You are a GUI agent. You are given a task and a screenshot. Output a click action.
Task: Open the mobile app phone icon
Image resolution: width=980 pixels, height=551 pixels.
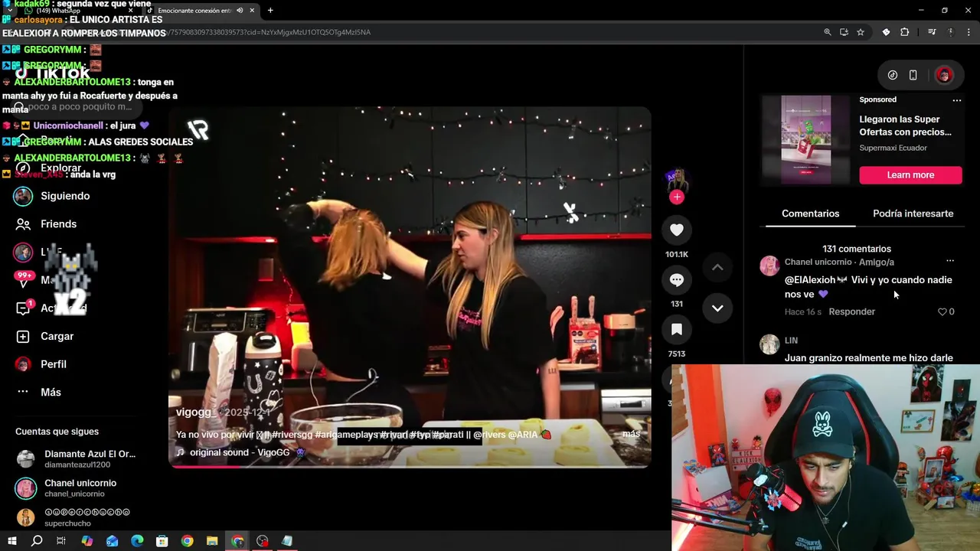coord(913,75)
